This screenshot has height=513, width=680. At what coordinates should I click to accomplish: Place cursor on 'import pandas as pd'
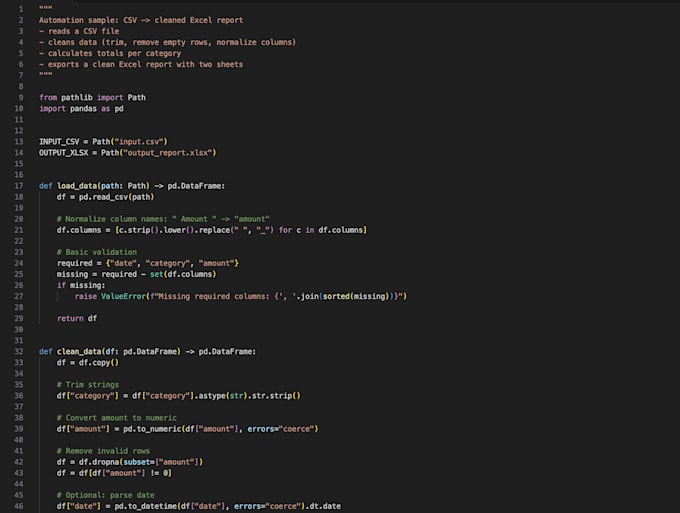(82, 108)
